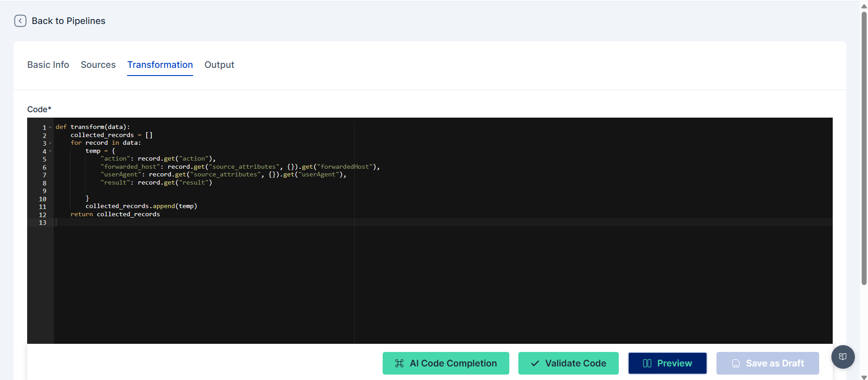Viewport: 868px width, 380px height.
Task: Click the Code* field label
Action: click(39, 109)
